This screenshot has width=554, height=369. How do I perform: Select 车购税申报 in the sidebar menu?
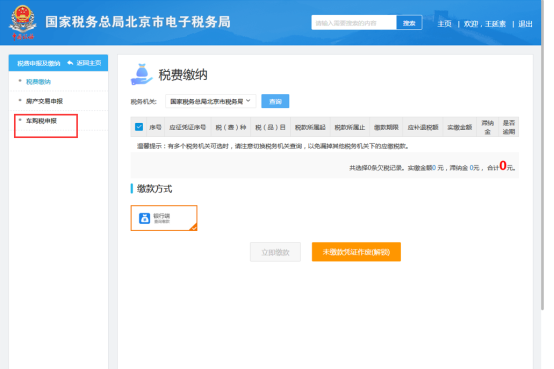(x=41, y=121)
